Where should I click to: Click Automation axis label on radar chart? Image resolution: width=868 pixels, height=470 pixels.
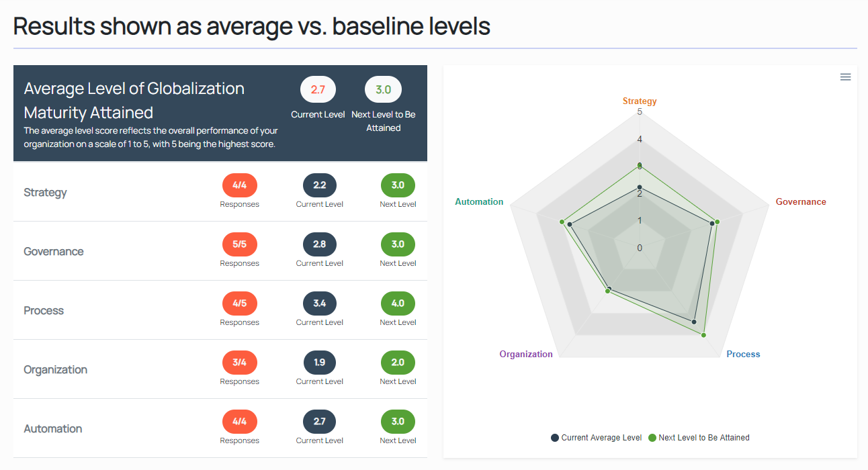(479, 202)
